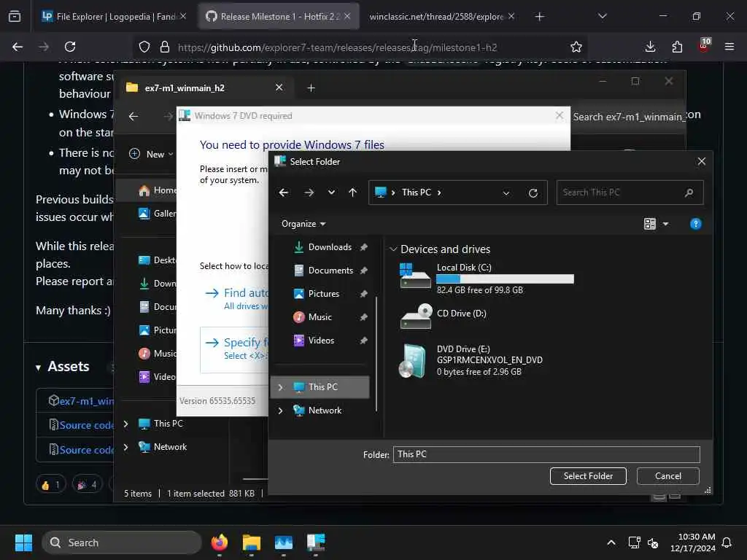Expand This PC in dialog navigation pane
Image resolution: width=747 pixels, height=560 pixels.
[x=281, y=387]
